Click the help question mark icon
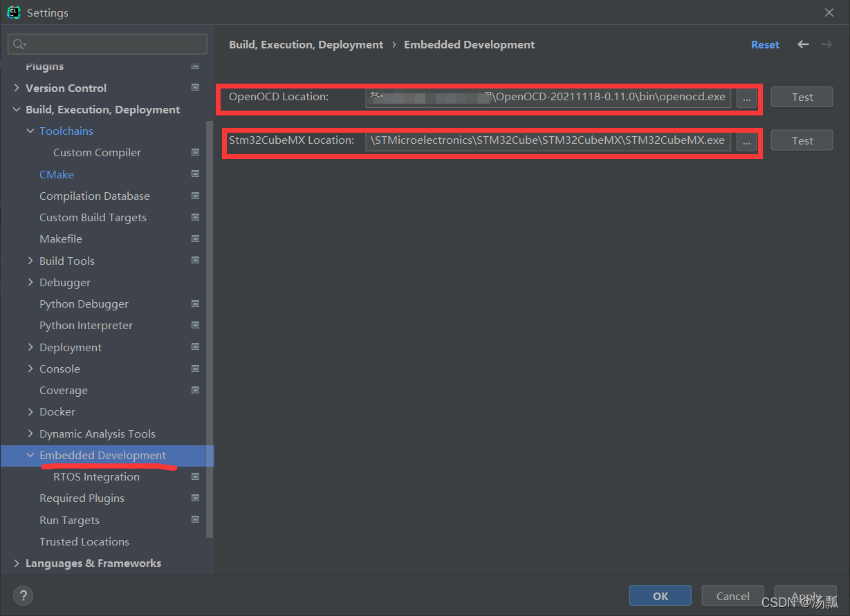This screenshot has width=850, height=616. tap(23, 595)
